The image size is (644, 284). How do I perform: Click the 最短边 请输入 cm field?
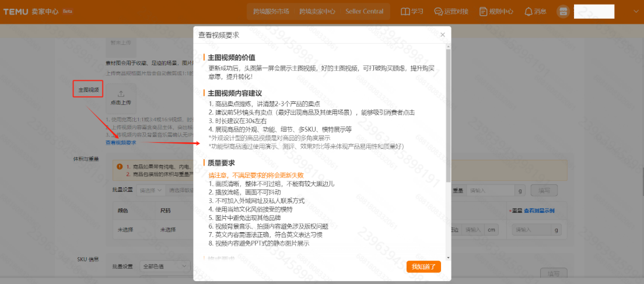(x=473, y=230)
